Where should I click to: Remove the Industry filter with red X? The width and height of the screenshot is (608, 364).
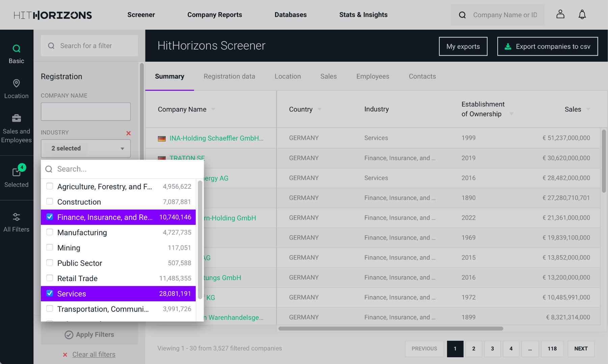tap(129, 133)
